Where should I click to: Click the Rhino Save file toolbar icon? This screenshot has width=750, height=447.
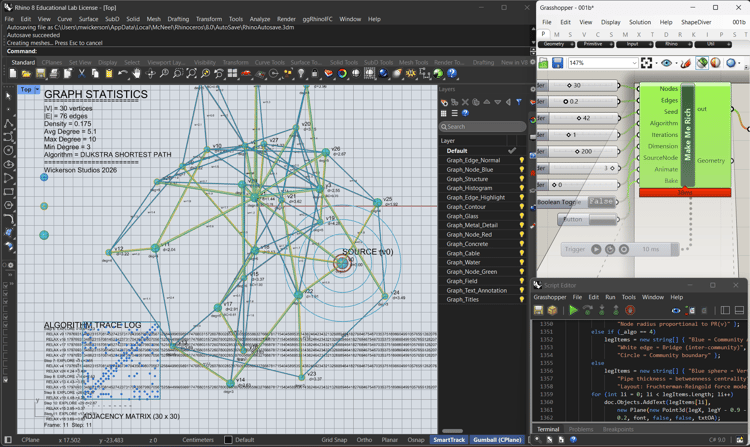click(41, 74)
